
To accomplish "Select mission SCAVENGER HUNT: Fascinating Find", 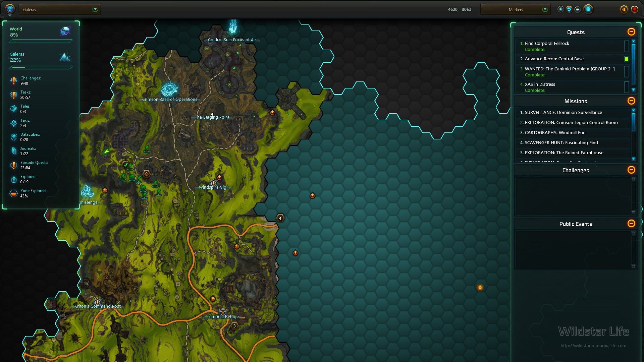I will click(573, 143).
